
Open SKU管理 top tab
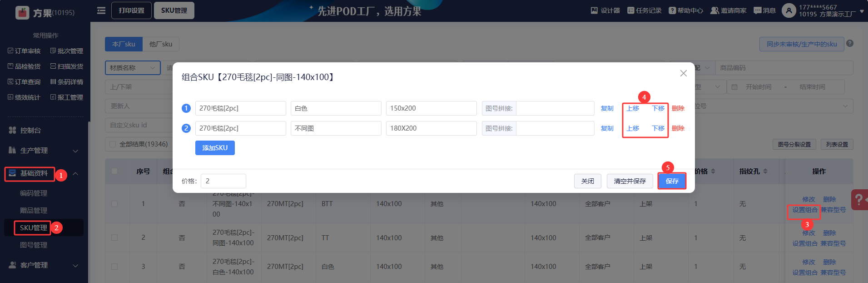click(x=174, y=10)
